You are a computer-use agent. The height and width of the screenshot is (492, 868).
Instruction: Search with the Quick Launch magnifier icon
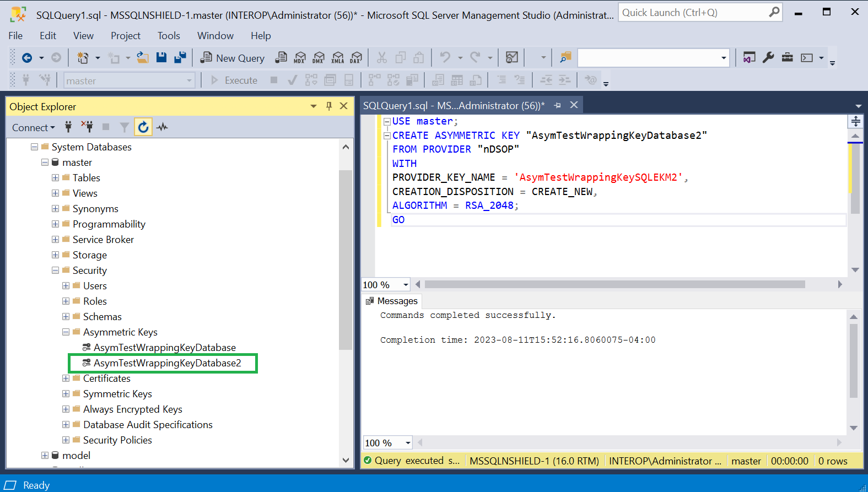(x=774, y=12)
